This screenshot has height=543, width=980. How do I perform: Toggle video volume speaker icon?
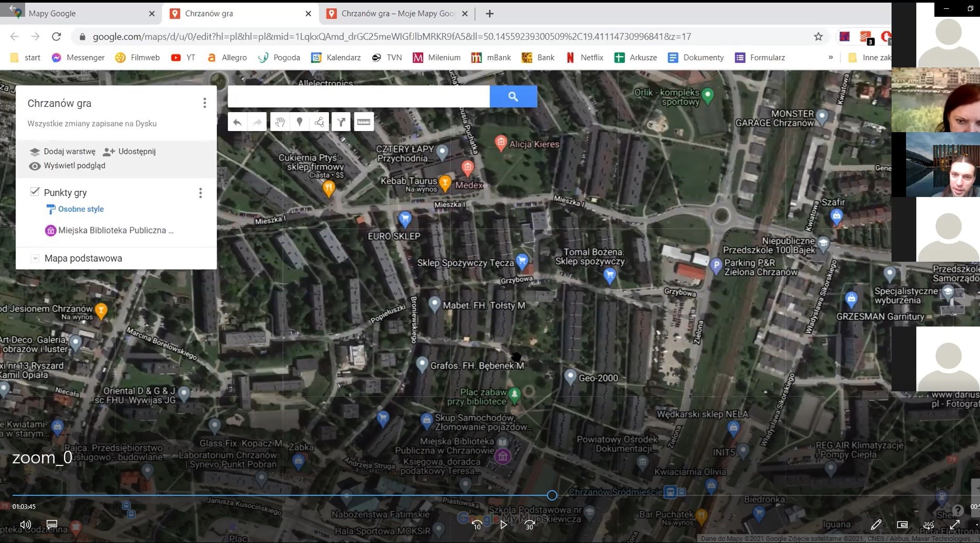pyautogui.click(x=25, y=524)
